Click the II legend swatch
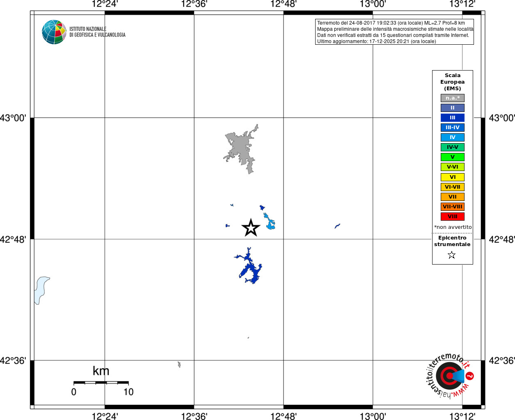 click(453, 108)
